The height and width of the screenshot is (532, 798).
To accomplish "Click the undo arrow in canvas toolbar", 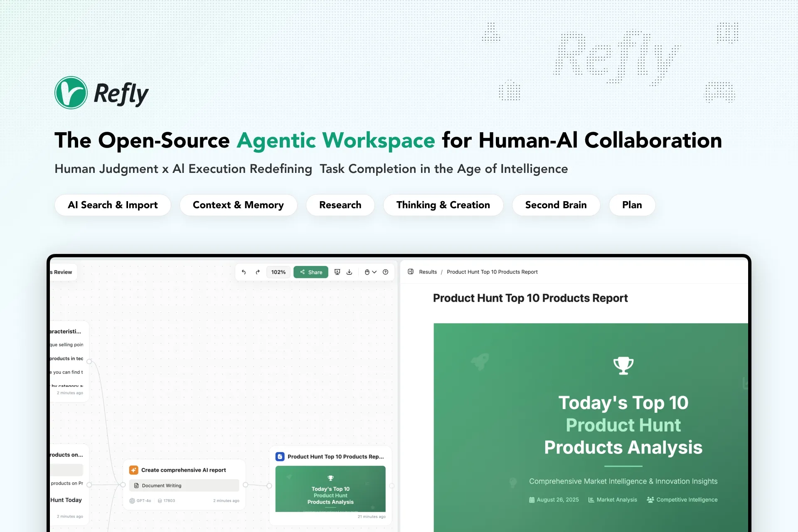I will point(244,272).
